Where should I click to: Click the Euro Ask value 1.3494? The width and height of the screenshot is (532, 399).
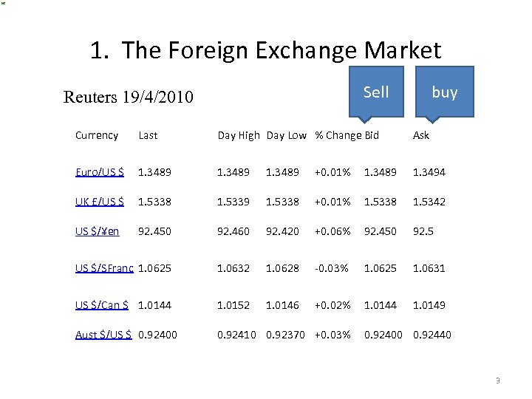click(429, 172)
